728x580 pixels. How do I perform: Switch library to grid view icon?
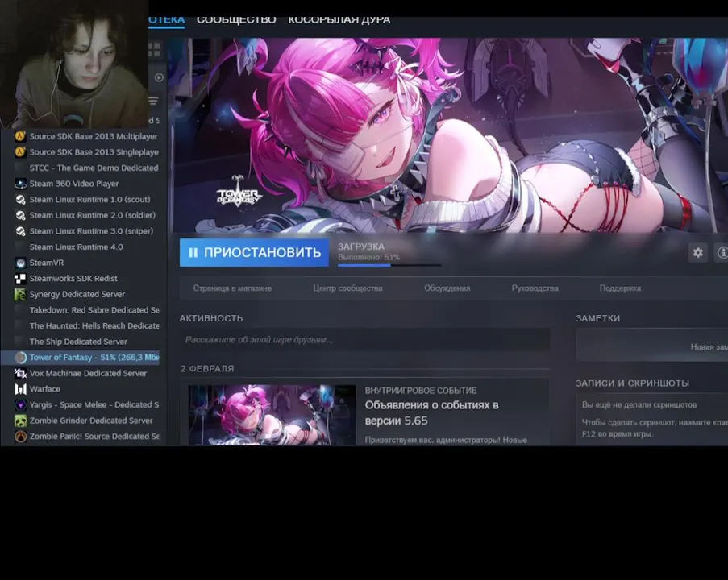pos(155,49)
